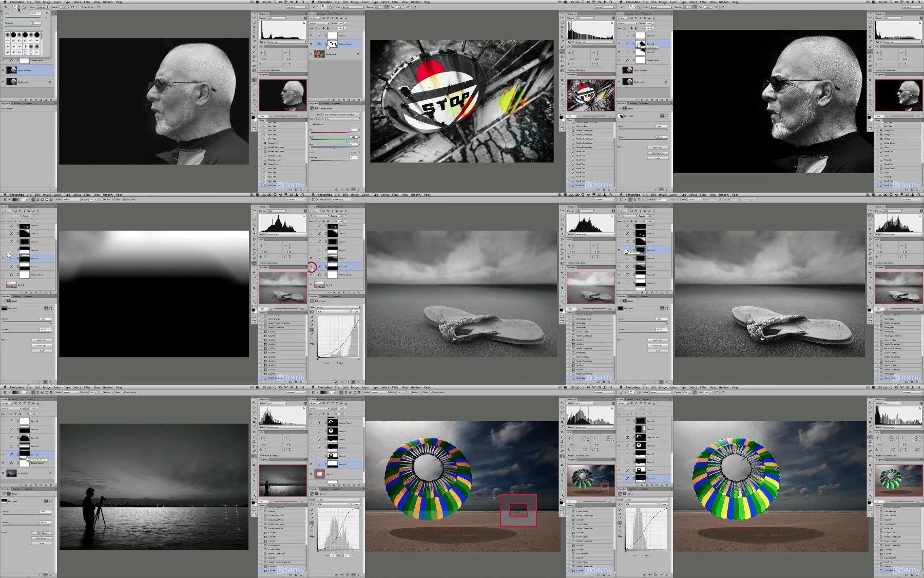Screen dimensions: 924x578
Task: Open RGB channel dropdown, balloon red-square Curves properties
Action: click(333, 504)
